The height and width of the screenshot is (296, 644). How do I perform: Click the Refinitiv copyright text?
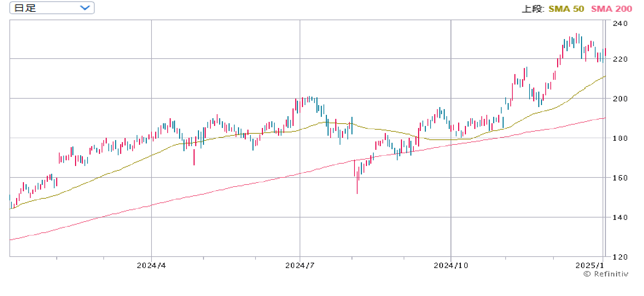(x=611, y=274)
